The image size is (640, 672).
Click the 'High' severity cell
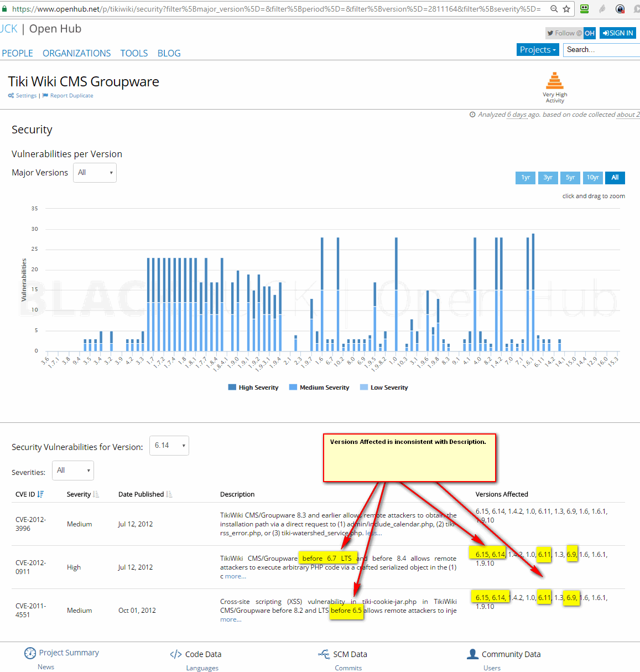click(x=74, y=567)
